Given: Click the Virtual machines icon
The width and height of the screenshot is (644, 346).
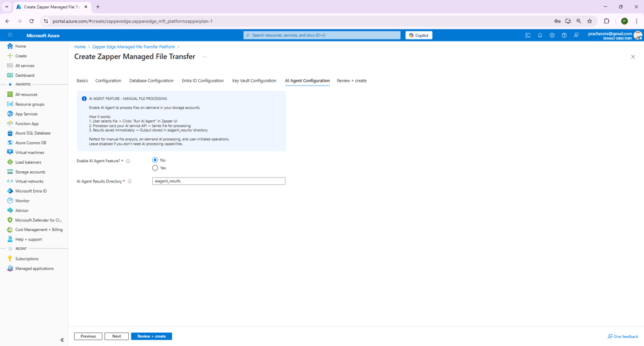Looking at the screenshot, I should tap(10, 152).
